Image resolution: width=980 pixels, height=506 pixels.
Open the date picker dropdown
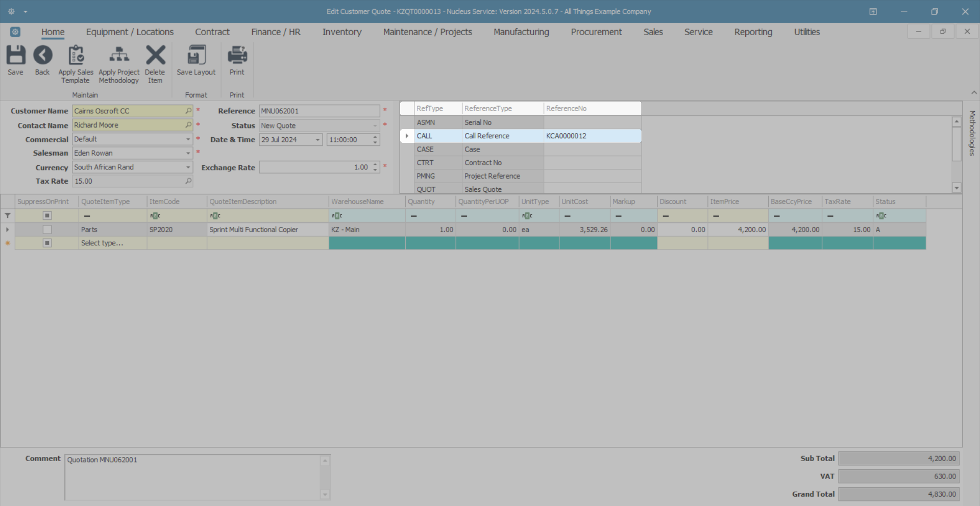[x=317, y=140]
